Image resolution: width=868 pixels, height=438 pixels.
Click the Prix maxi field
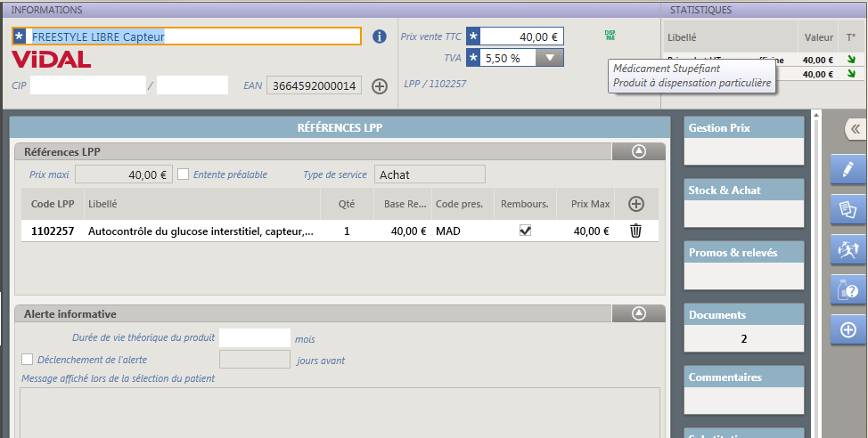point(124,174)
